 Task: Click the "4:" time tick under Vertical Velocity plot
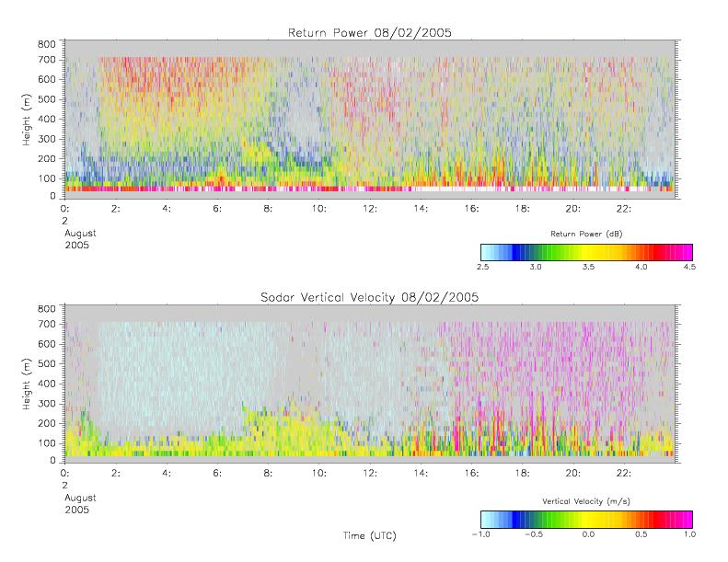pos(167,474)
